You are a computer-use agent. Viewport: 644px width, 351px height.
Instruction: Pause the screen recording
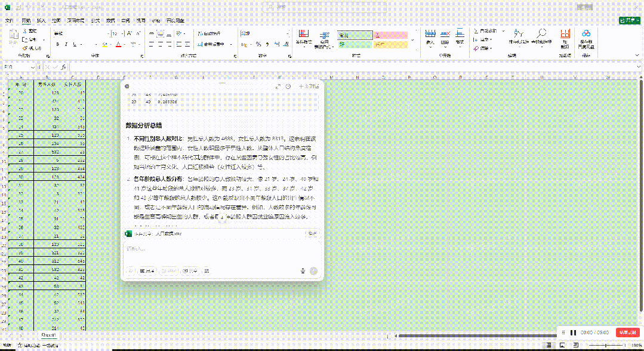pyautogui.click(x=574, y=332)
